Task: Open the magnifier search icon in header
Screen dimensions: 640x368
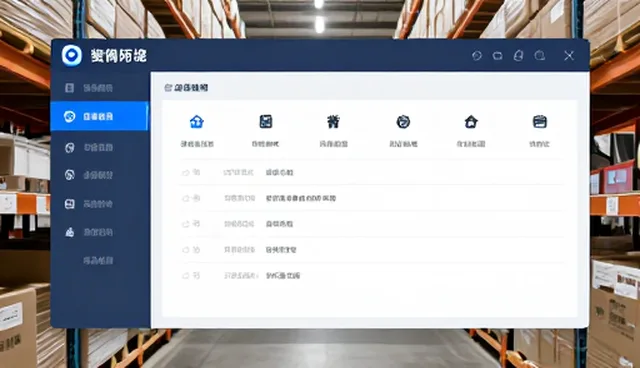Action: coord(540,55)
